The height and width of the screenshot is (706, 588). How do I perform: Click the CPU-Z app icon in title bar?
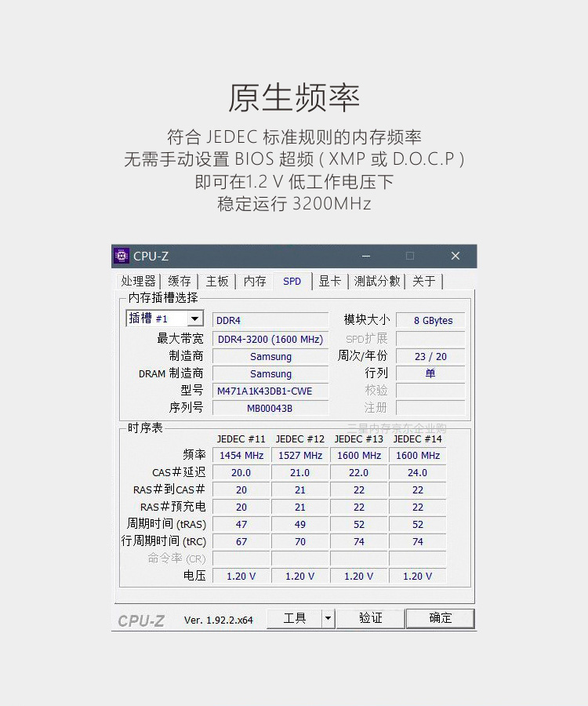(x=122, y=256)
